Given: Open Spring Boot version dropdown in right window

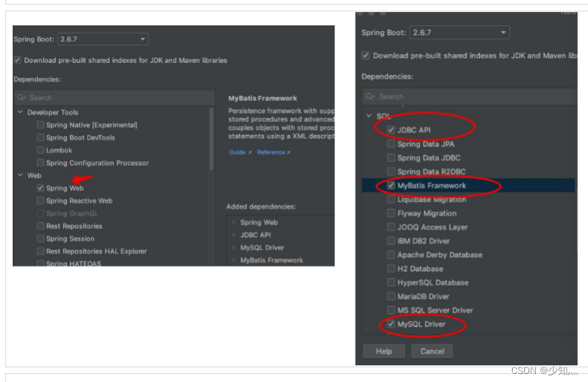Looking at the screenshot, I should 459,33.
